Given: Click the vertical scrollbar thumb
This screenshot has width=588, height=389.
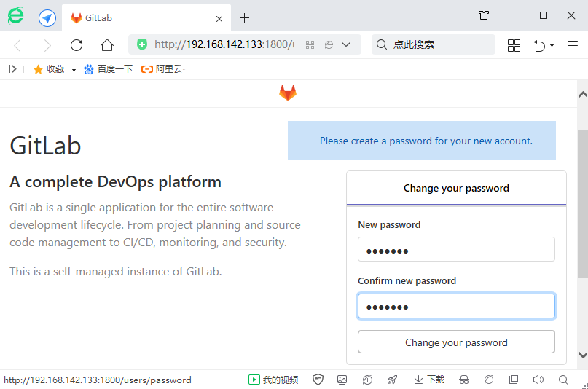Looking at the screenshot, I should point(583,203).
